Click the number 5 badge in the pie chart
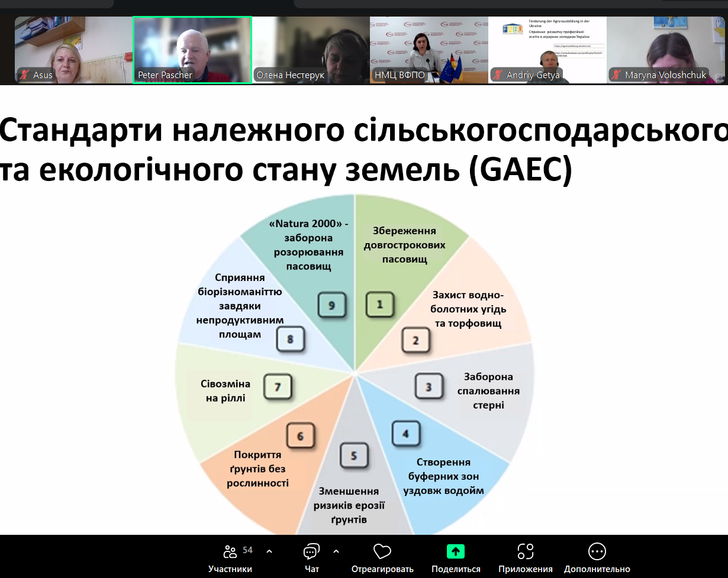 pyautogui.click(x=354, y=456)
